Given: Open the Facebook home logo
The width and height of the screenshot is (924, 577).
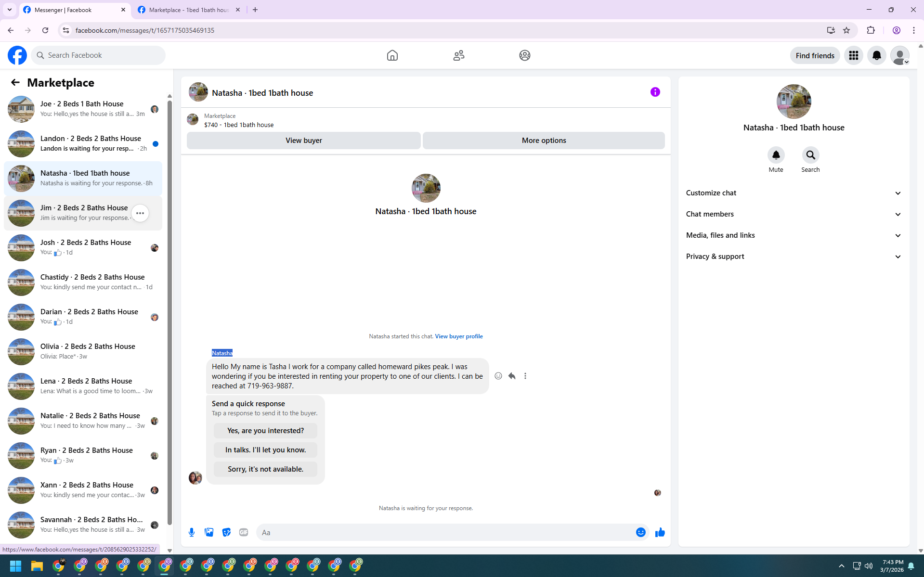Looking at the screenshot, I should click(x=17, y=55).
